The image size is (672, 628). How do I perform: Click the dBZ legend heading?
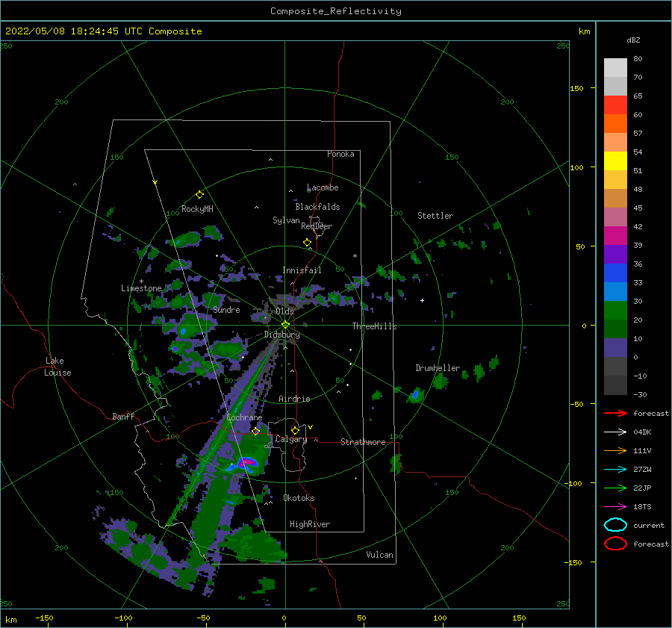[x=633, y=40]
